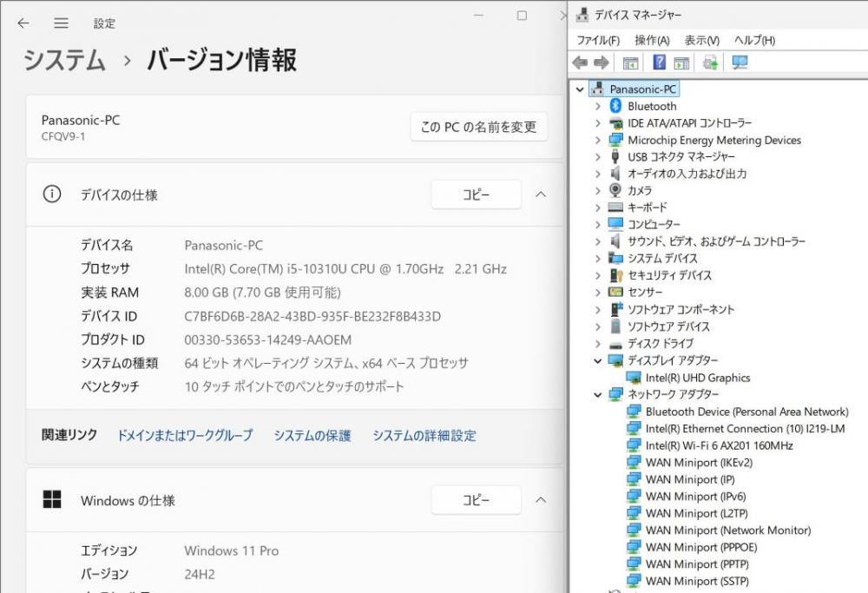Image resolution: width=868 pixels, height=593 pixels.
Task: Click the Device Manager back arrow toolbar icon
Action: [x=580, y=63]
